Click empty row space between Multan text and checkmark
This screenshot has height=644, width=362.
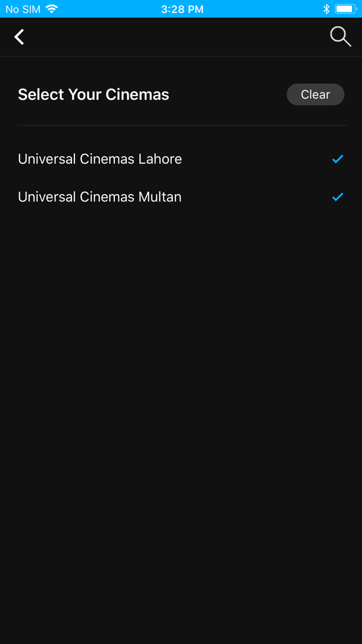click(x=256, y=197)
